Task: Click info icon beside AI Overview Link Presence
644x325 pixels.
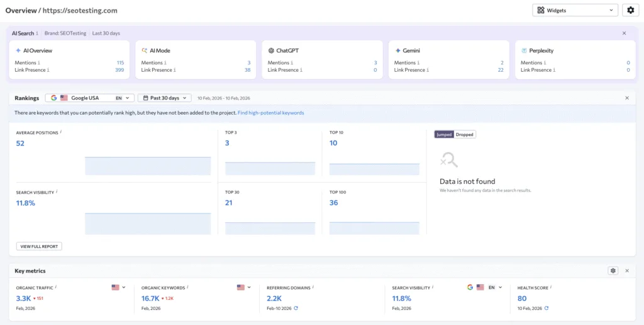Action: click(48, 71)
